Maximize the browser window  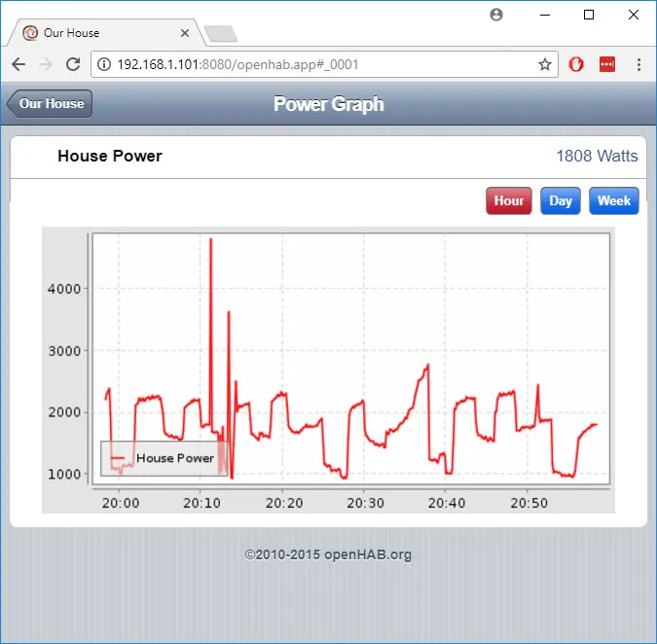pos(589,15)
